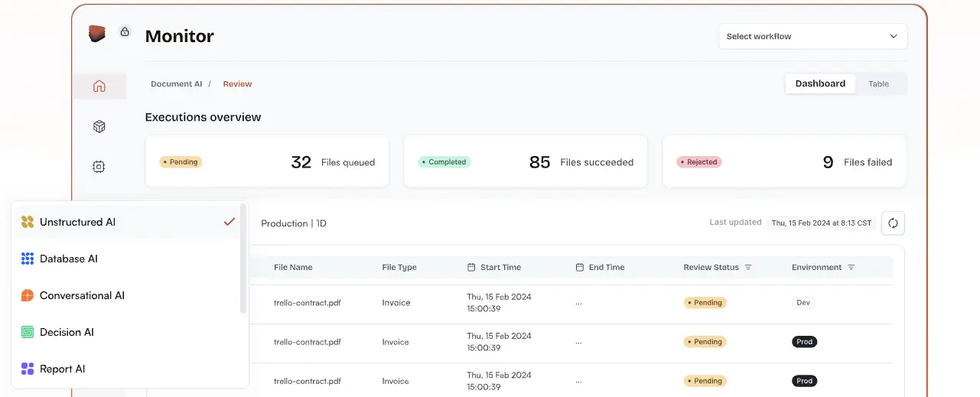This screenshot has width=980, height=397.
Task: Go to Document AI breadcrumb
Action: point(176,84)
